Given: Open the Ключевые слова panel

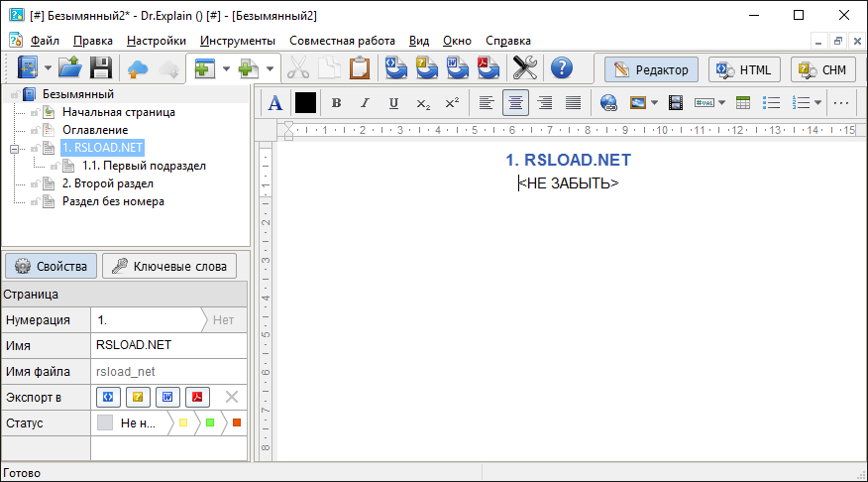Looking at the screenshot, I should click(169, 266).
